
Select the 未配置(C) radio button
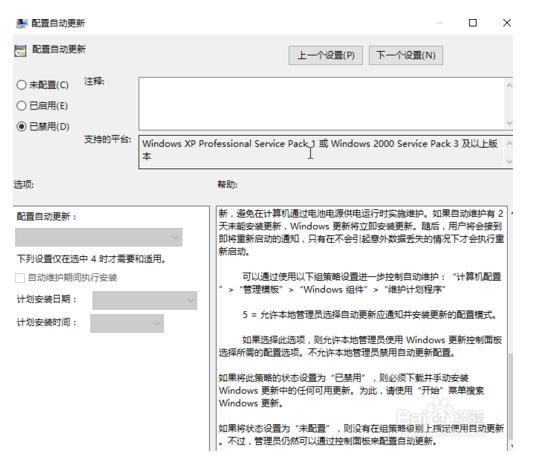pyautogui.click(x=21, y=85)
